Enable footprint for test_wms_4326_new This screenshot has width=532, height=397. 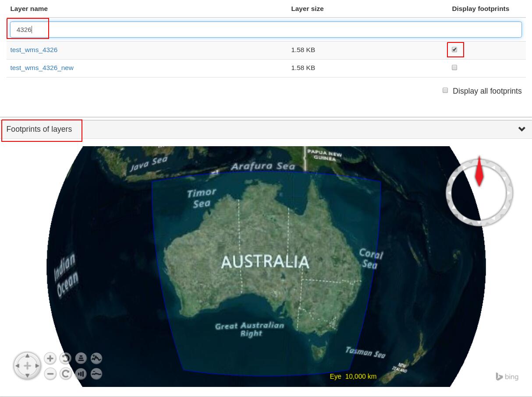click(x=454, y=67)
